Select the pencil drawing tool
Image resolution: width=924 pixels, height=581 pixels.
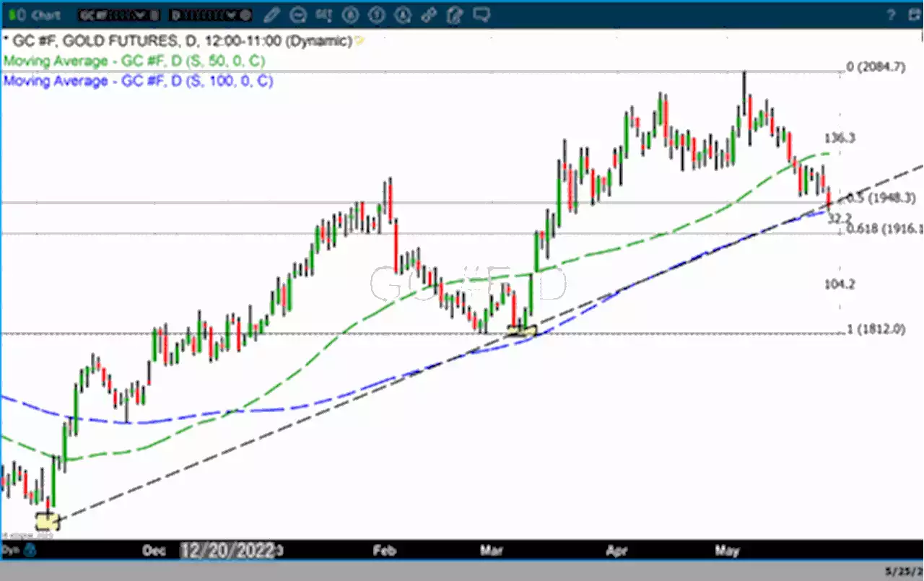point(272,14)
